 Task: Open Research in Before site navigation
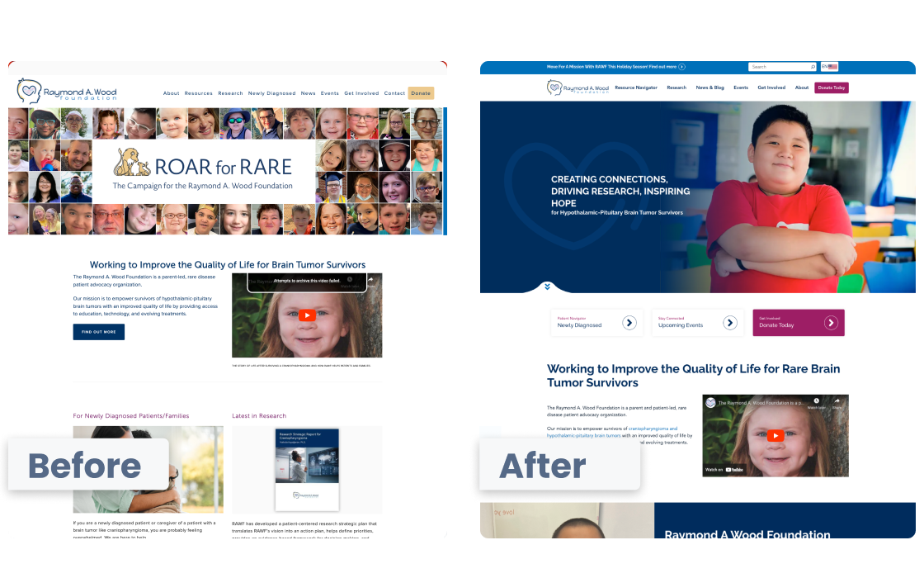[x=230, y=93]
